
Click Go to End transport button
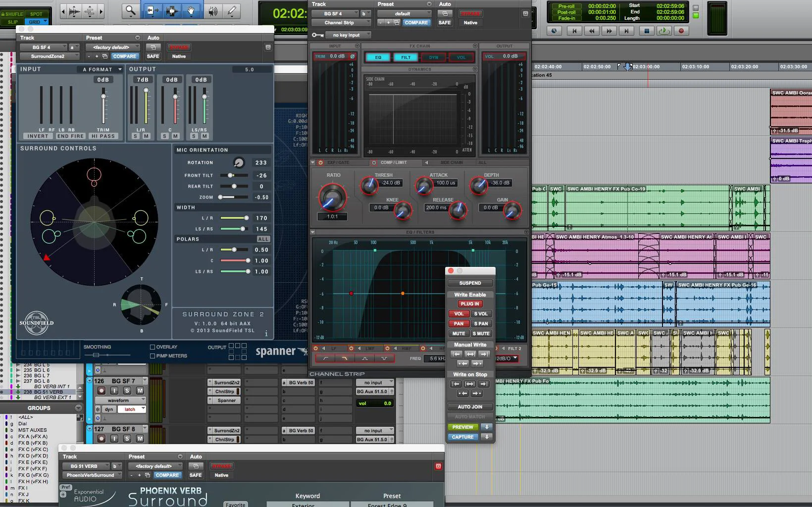(x=626, y=31)
